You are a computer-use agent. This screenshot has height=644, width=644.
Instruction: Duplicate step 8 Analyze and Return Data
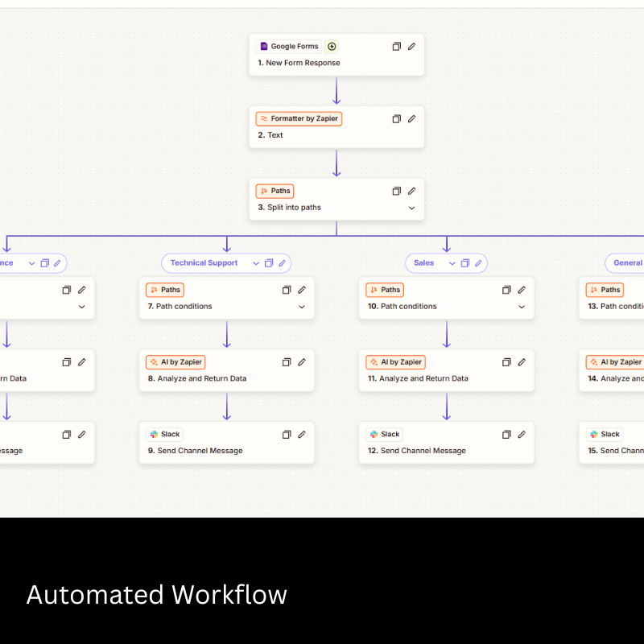coord(287,362)
